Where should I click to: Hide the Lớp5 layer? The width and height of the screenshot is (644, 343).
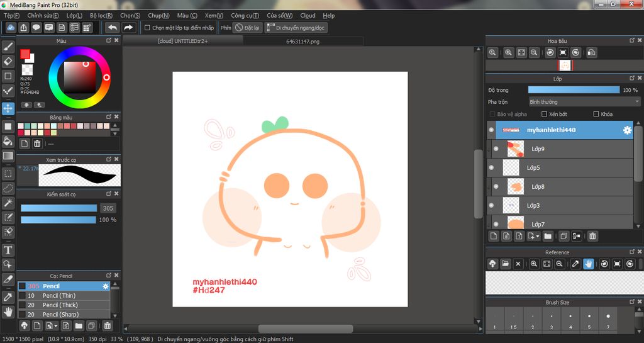coord(492,167)
